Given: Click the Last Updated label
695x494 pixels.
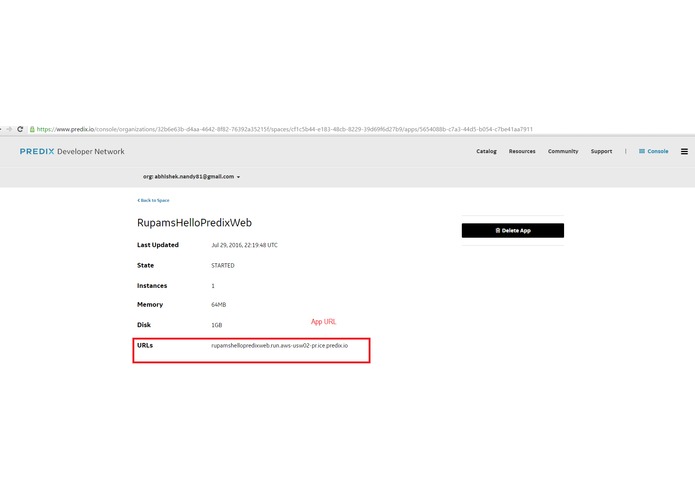Looking at the screenshot, I should (158, 245).
